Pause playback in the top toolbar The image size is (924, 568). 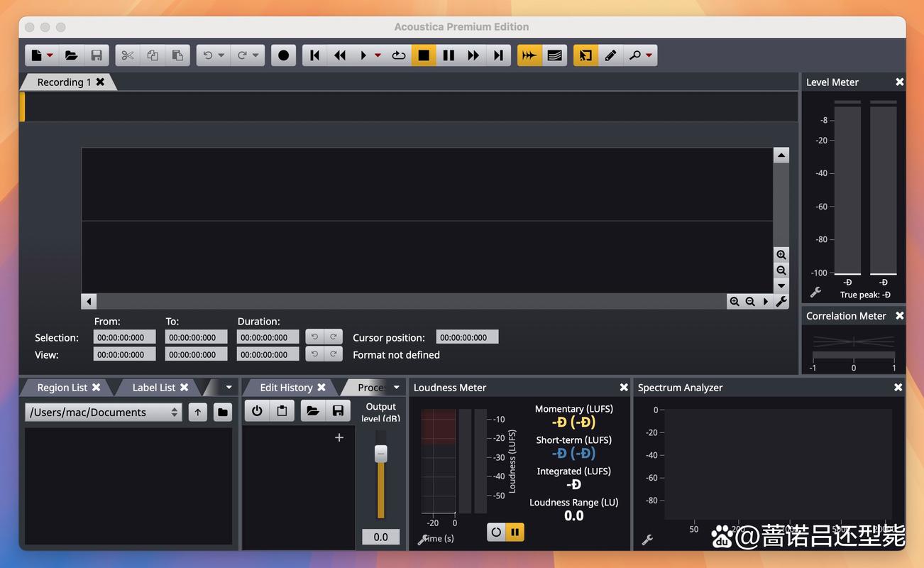coord(449,55)
